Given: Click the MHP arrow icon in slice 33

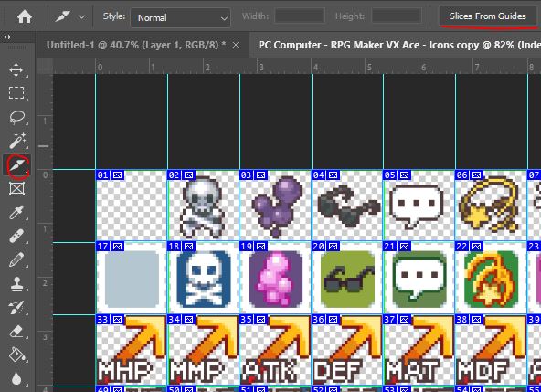Looking at the screenshot, I should [x=131, y=349].
